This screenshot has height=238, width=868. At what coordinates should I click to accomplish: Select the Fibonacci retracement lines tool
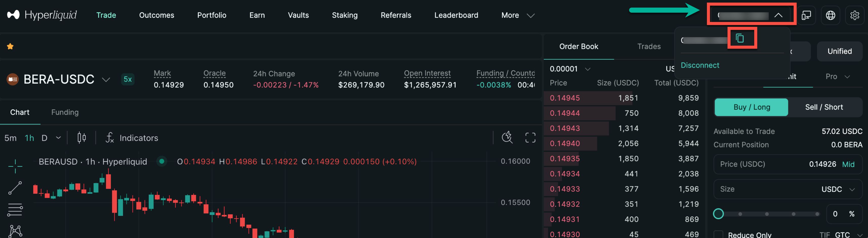(15, 210)
